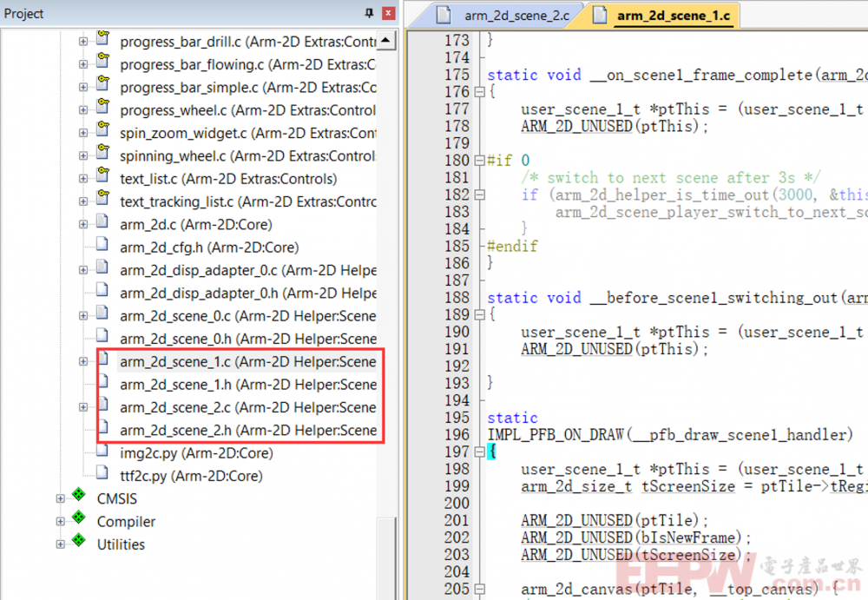Click the green diamond icon beside Compiler
The width and height of the screenshot is (868, 600).
79,517
